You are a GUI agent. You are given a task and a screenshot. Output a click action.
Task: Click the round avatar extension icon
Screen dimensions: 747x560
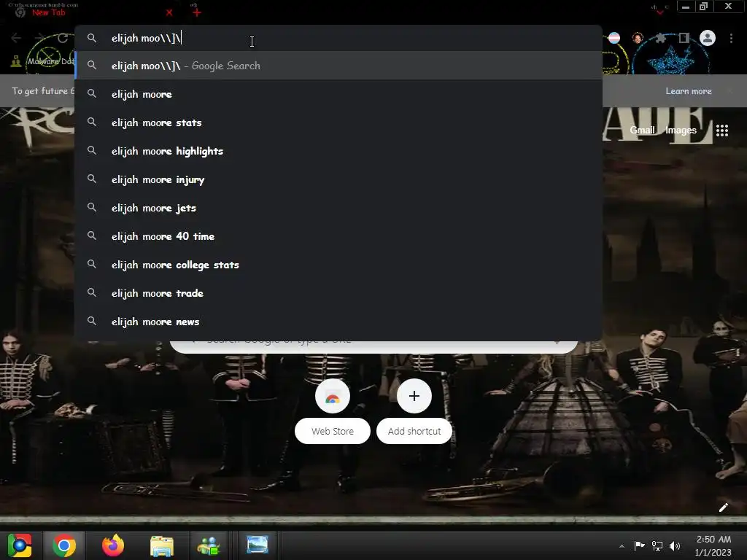click(638, 38)
